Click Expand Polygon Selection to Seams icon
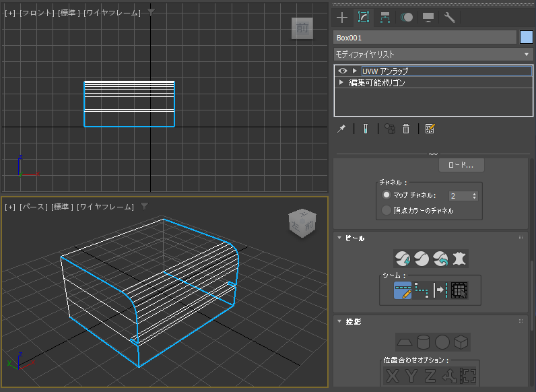Viewport: 536px width, 392px height. (459, 290)
